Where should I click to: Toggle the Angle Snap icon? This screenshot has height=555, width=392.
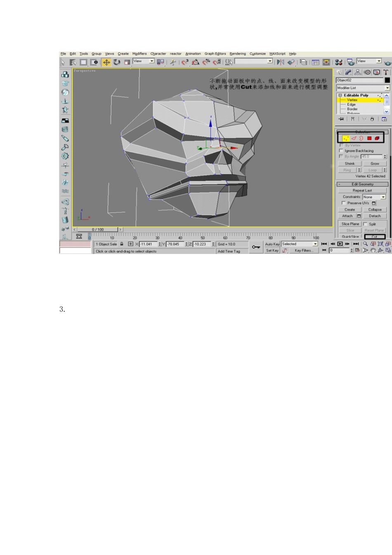(x=196, y=62)
